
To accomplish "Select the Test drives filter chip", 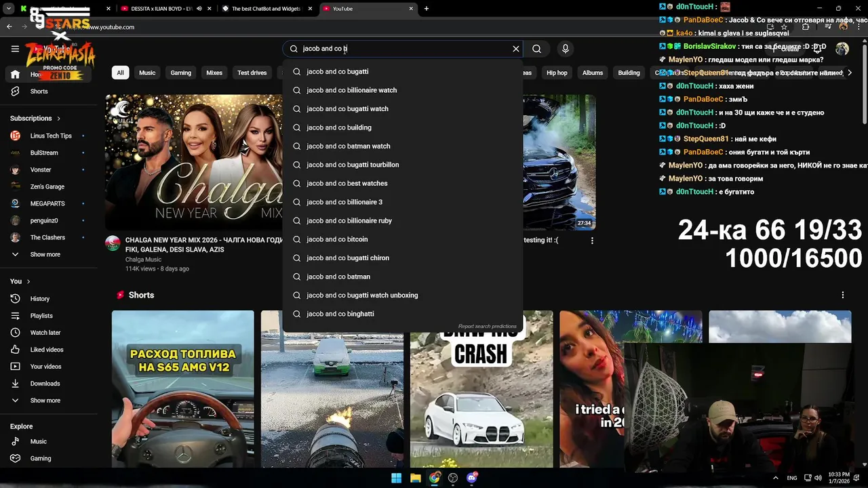I will click(x=252, y=73).
